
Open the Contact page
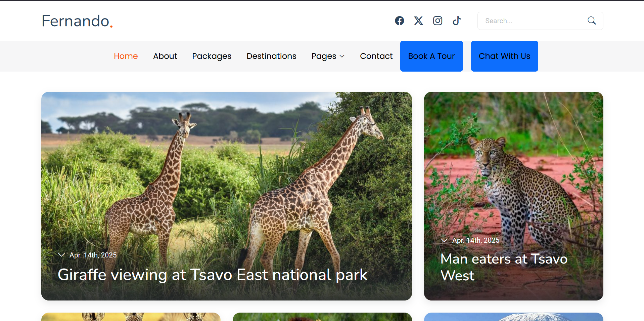coord(376,56)
